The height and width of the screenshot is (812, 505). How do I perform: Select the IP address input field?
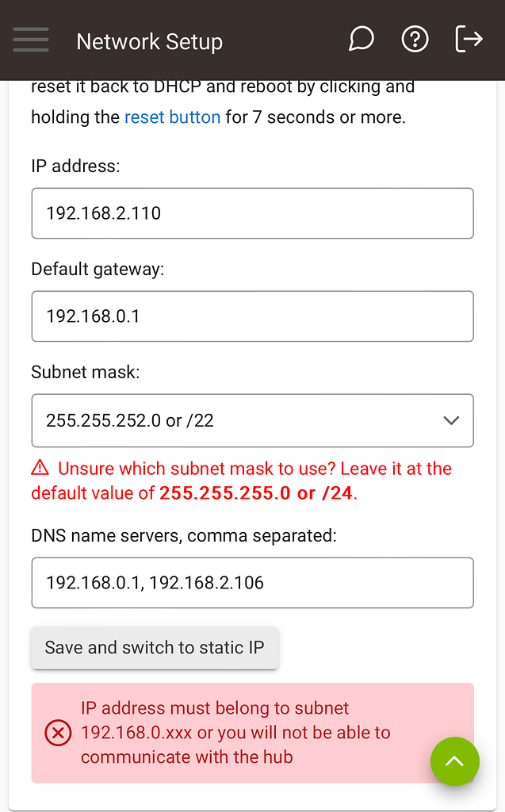click(x=252, y=213)
